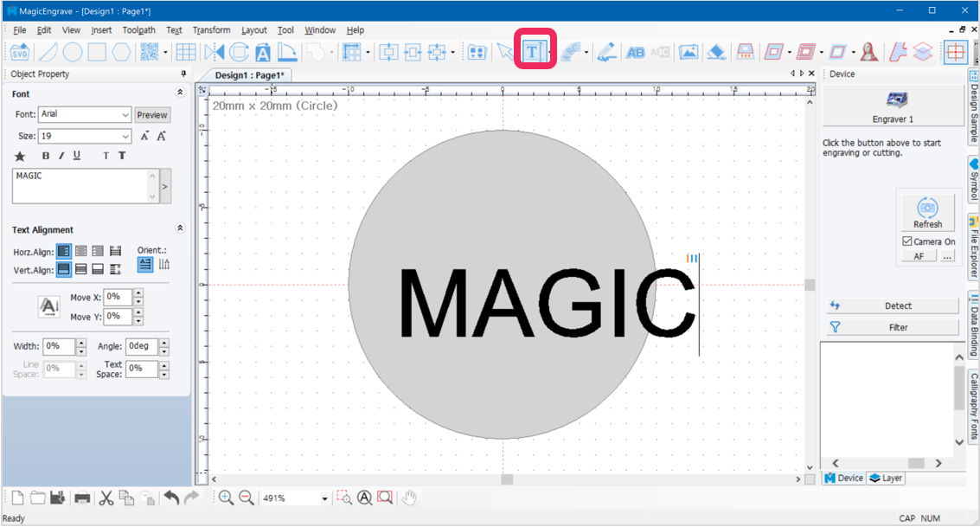Toggle the Camera On checkbox
Image resolution: width=980 pixels, height=527 pixels.
point(906,241)
